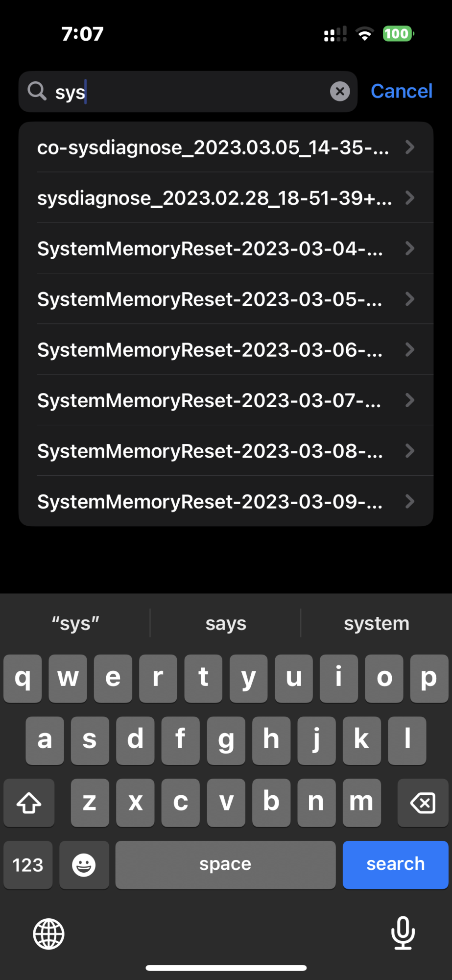
Task: Tap inside the search text field
Action: pyautogui.click(x=196, y=92)
